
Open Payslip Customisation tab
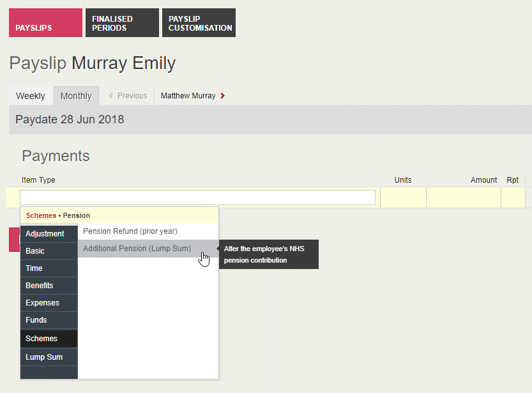click(x=199, y=23)
